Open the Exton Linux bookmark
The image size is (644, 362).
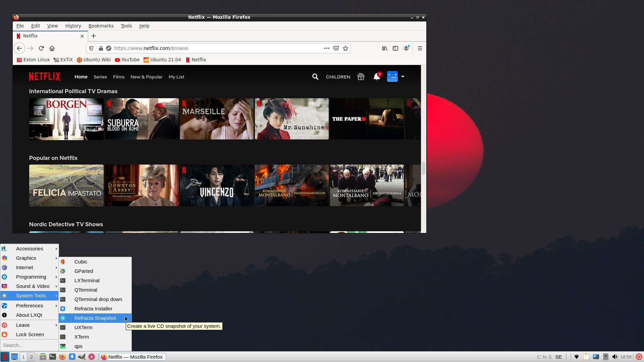click(33, 60)
